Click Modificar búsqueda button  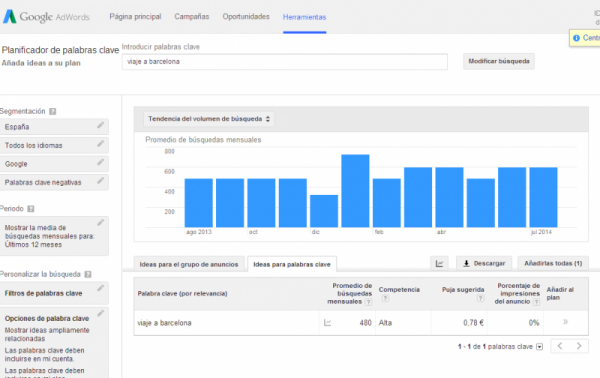point(499,61)
